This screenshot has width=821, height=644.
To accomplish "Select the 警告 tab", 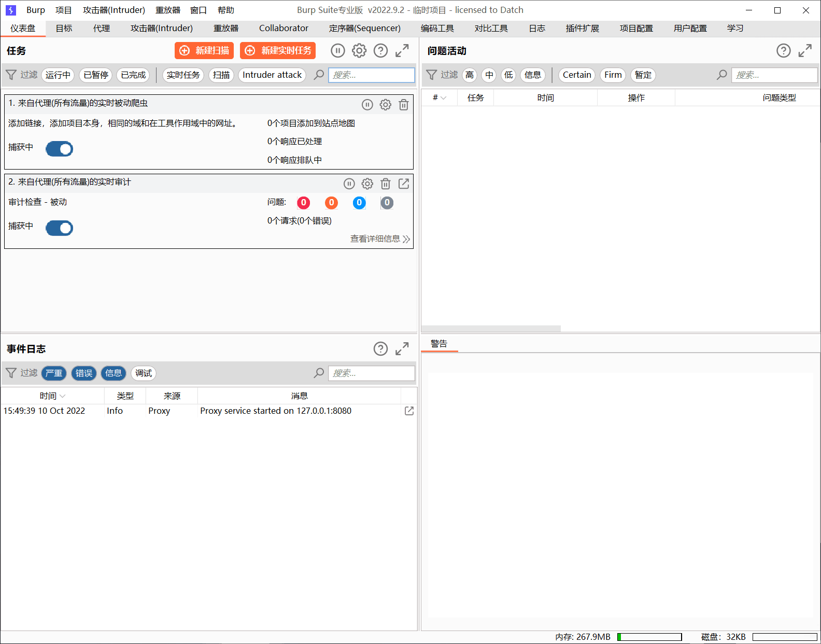I will tap(439, 344).
